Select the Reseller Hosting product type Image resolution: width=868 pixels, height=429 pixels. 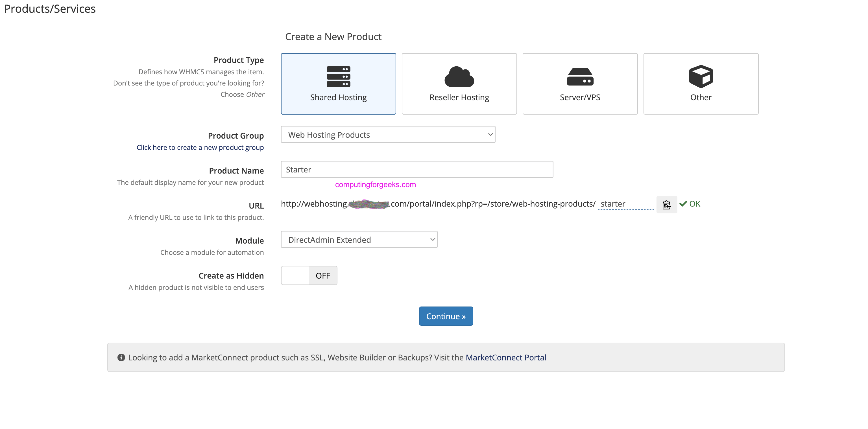[459, 84]
